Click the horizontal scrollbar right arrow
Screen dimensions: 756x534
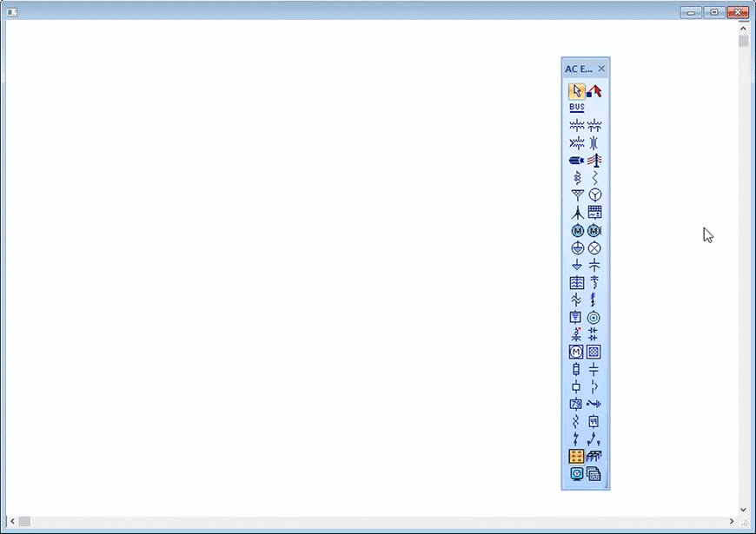click(730, 522)
